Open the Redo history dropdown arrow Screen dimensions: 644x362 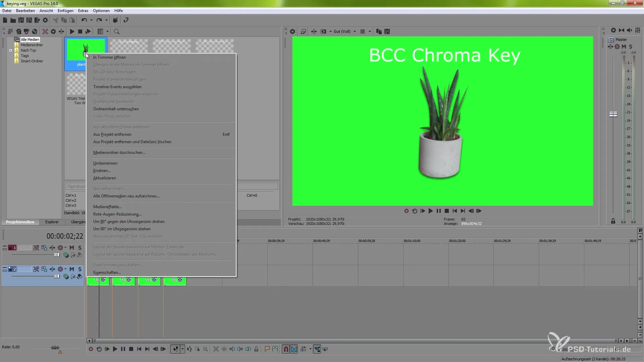pos(106,20)
